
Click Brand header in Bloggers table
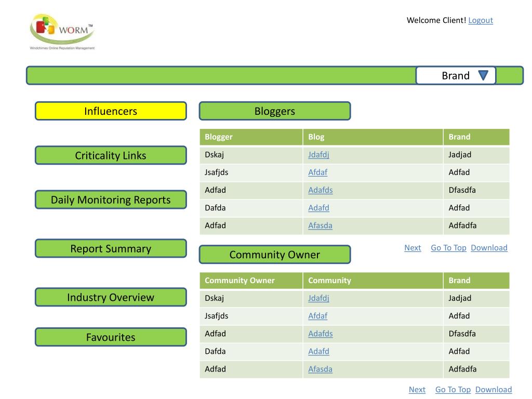coord(476,137)
